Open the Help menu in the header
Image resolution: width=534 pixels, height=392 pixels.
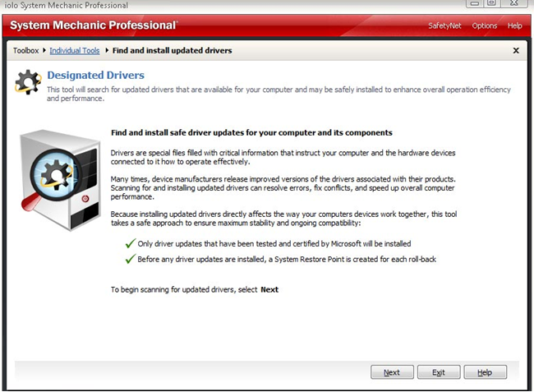click(514, 25)
